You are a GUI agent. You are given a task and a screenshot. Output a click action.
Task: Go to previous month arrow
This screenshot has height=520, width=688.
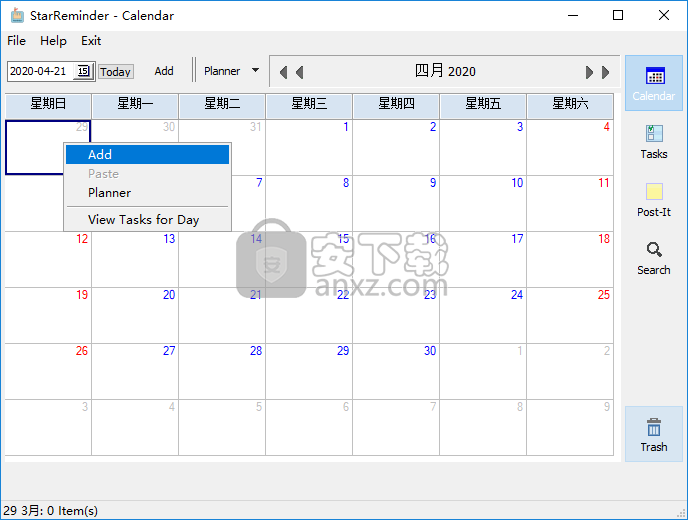[x=299, y=72]
